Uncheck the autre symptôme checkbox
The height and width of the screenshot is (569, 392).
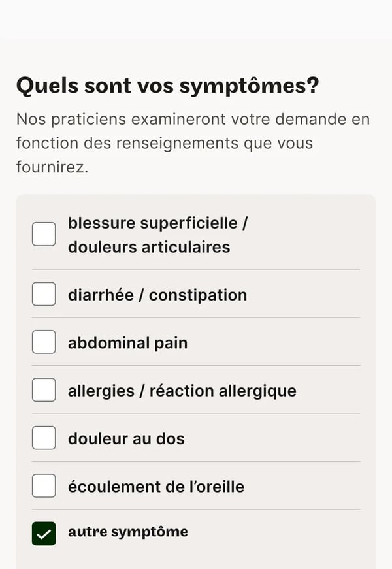click(44, 534)
